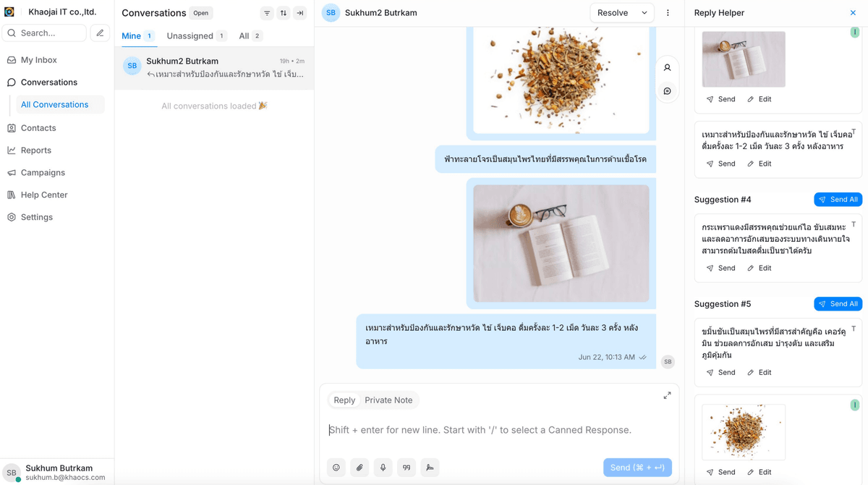Image resolution: width=868 pixels, height=485 pixels.
Task: Attach a file using the paperclip icon
Action: [x=359, y=467]
